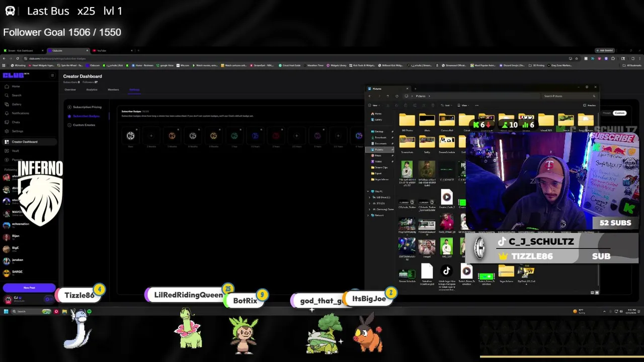
Task: Select the red 2 Years badge
Action: point(276,136)
